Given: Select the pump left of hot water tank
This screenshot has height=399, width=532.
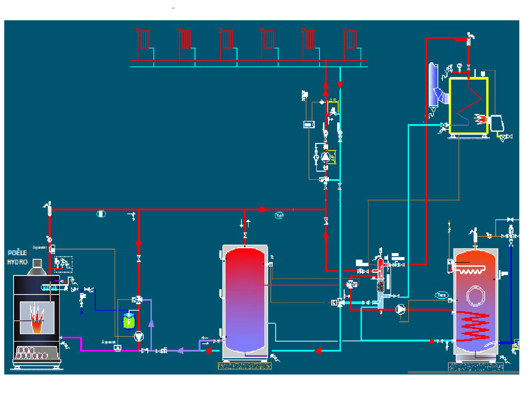Looking at the screenshot, I should tap(400, 309).
